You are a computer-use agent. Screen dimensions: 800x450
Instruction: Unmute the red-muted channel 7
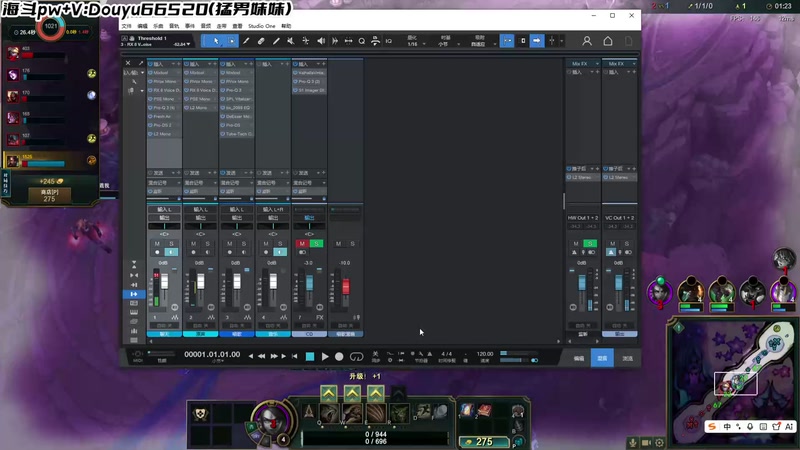tap(302, 243)
